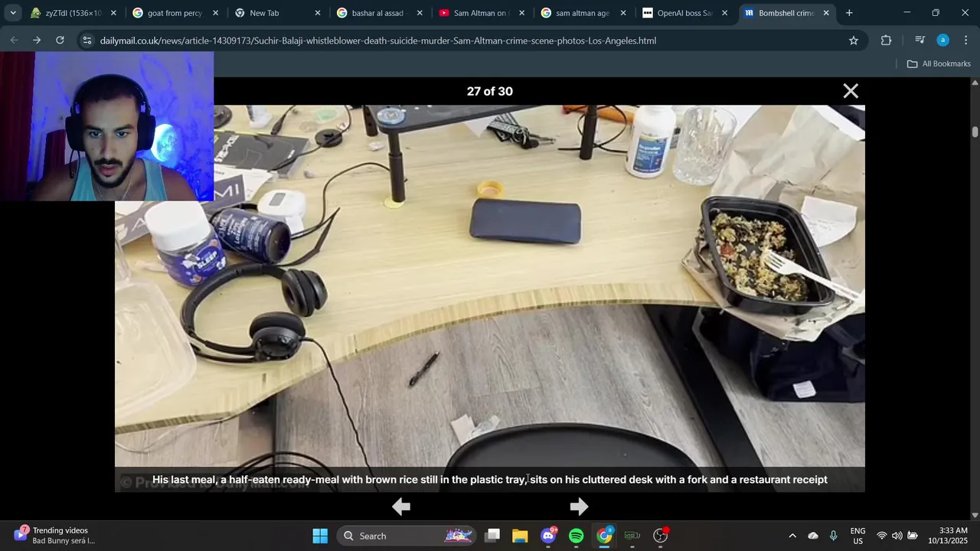Image resolution: width=980 pixels, height=551 pixels.
Task: Click the 'His last meal' caption
Action: [x=490, y=480]
